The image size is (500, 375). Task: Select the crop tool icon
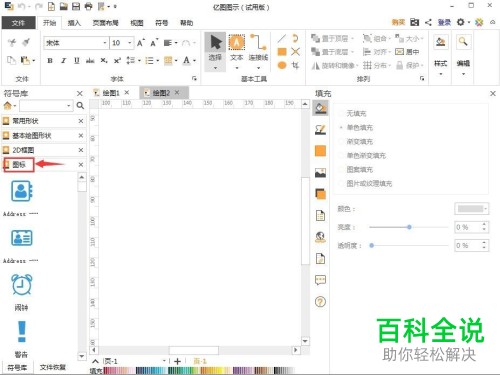click(295, 65)
